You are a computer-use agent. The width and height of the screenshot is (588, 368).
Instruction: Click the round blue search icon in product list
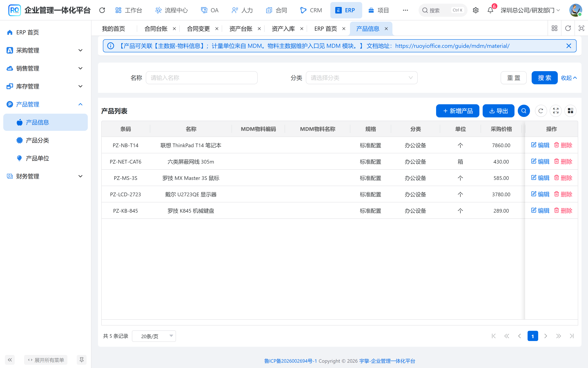click(x=524, y=111)
